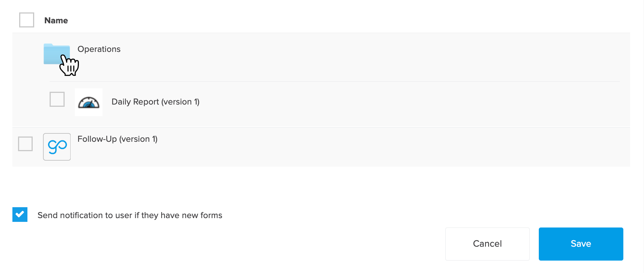Open the Operations folder to view its forms
644x273 pixels.
57,53
